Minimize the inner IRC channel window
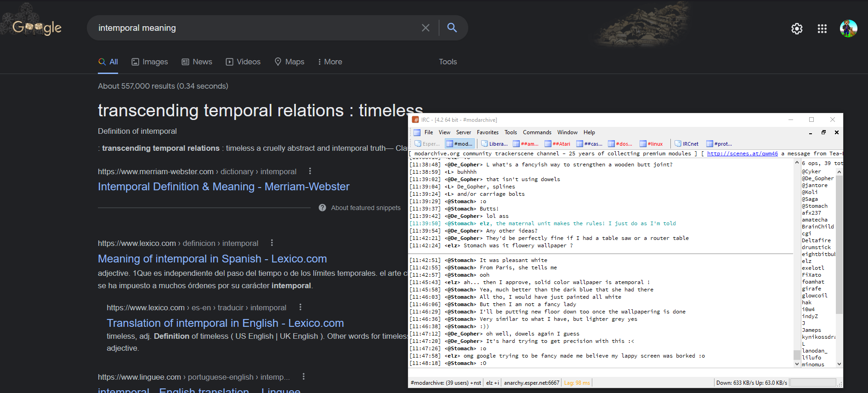This screenshot has width=868, height=393. pyautogui.click(x=811, y=132)
